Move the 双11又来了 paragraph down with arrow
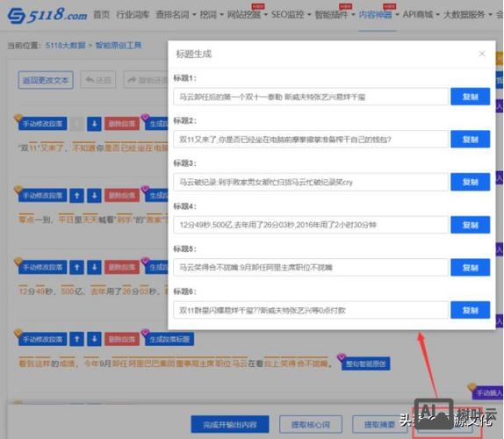Viewport: 504px width, 439px height. [x=94, y=124]
